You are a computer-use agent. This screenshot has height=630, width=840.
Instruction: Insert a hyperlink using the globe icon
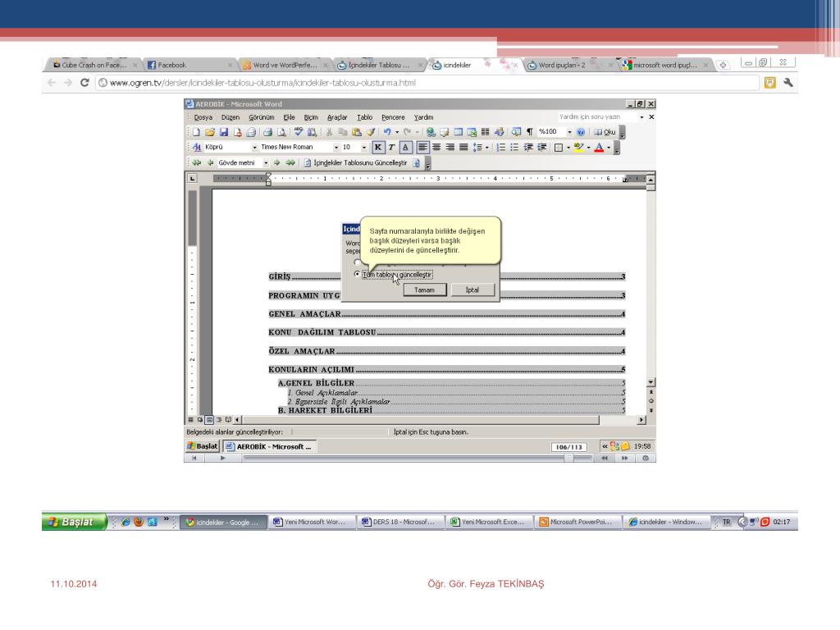pyautogui.click(x=431, y=132)
